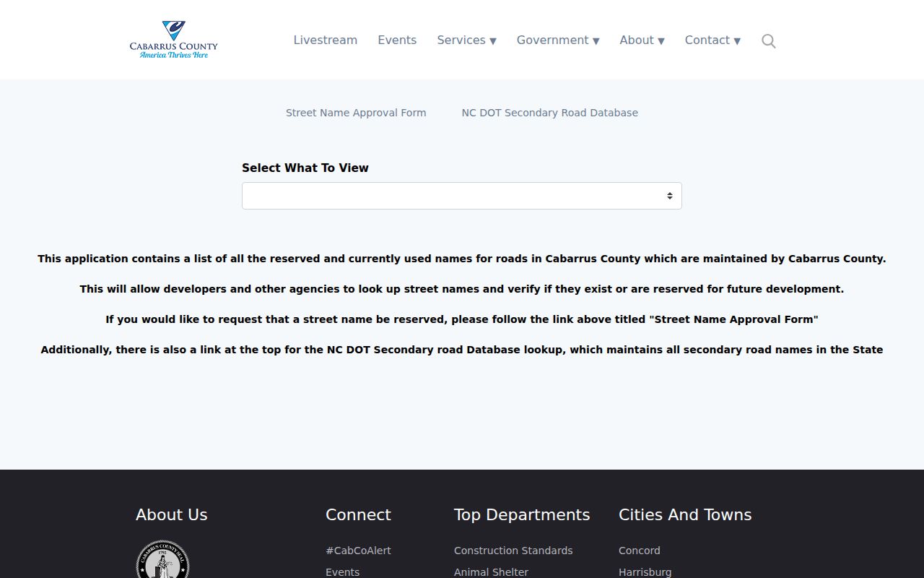Screen dimensions: 924x578
Task: Expand the Services dropdown menu
Action: pyautogui.click(x=466, y=40)
